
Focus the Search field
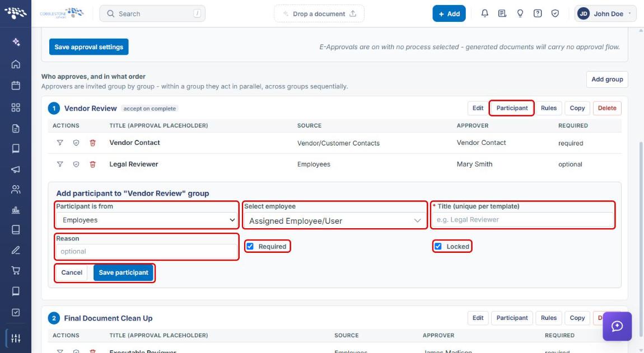click(x=152, y=13)
